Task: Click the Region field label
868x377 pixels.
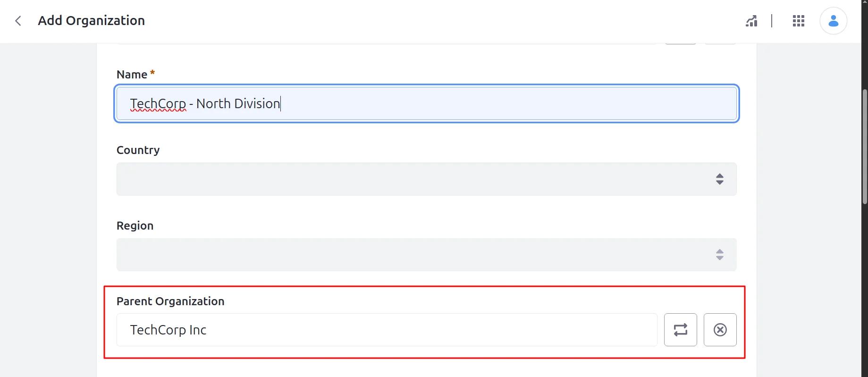Action: click(135, 226)
